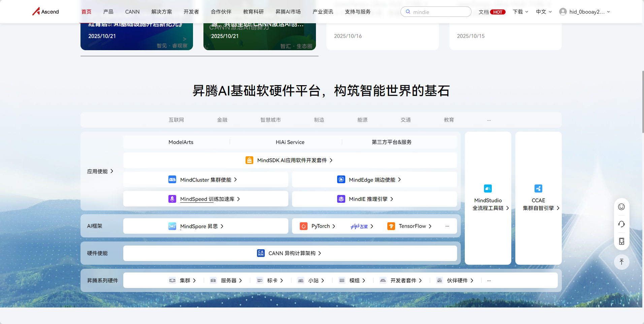644x324 pixels.
Task: Open 文档 HOT link
Action: coord(492,12)
